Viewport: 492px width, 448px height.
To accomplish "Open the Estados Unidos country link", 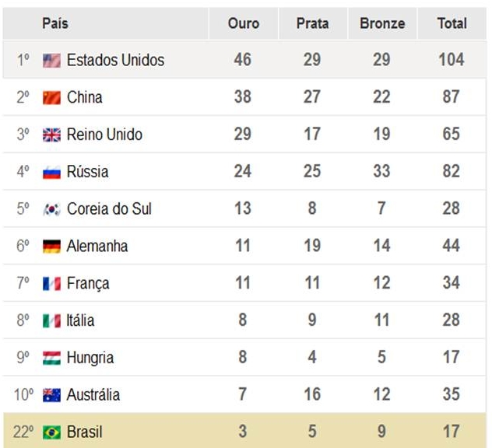I will pyautogui.click(x=115, y=60).
